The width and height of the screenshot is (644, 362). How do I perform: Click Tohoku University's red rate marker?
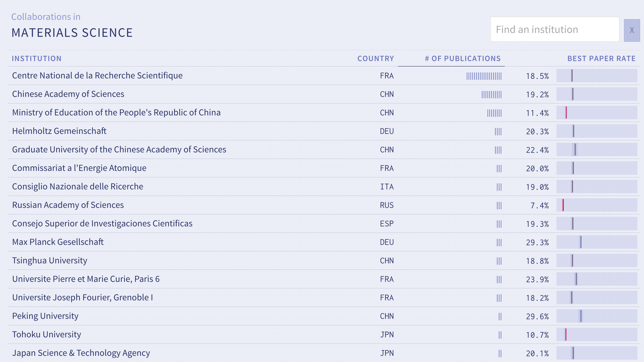tap(566, 334)
